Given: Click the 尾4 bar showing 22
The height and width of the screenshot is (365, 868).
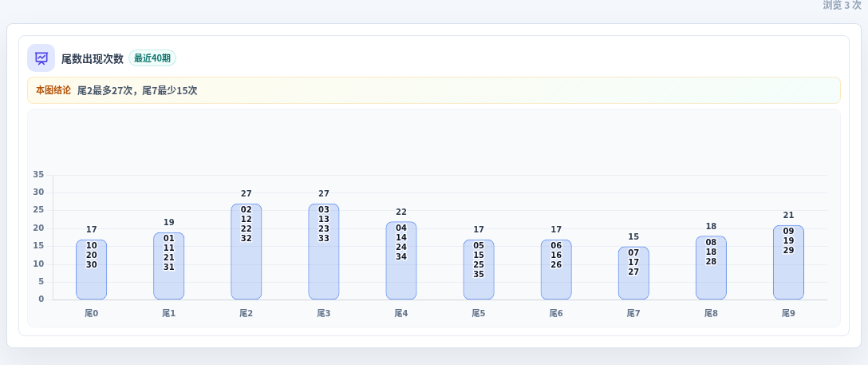Looking at the screenshot, I should [x=401, y=261].
